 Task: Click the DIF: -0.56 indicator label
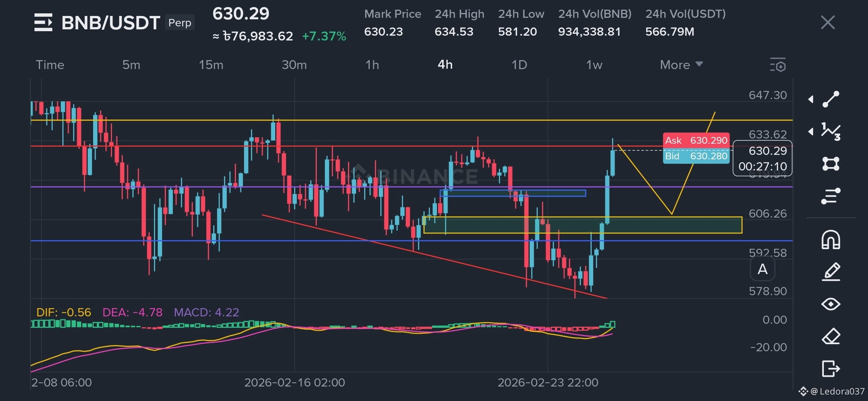point(63,312)
